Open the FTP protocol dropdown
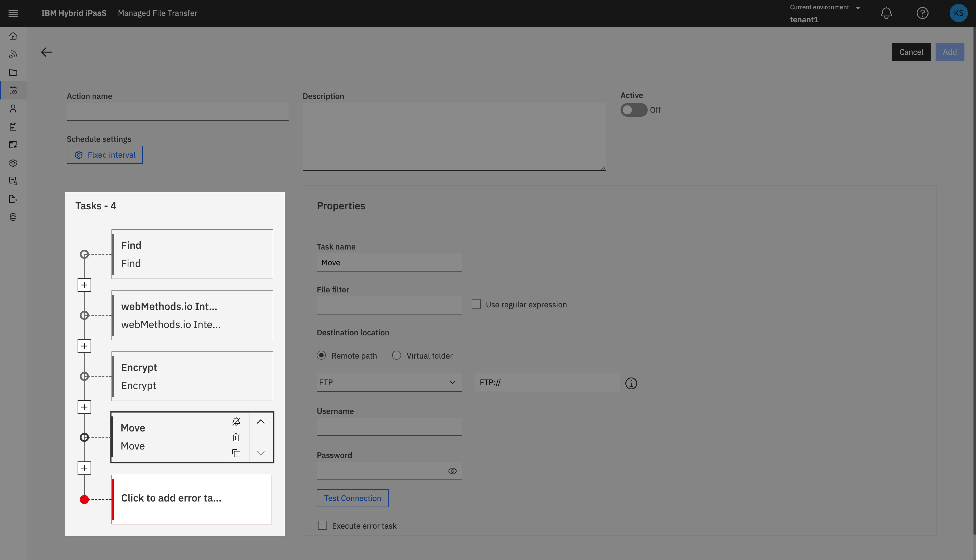 tap(389, 382)
